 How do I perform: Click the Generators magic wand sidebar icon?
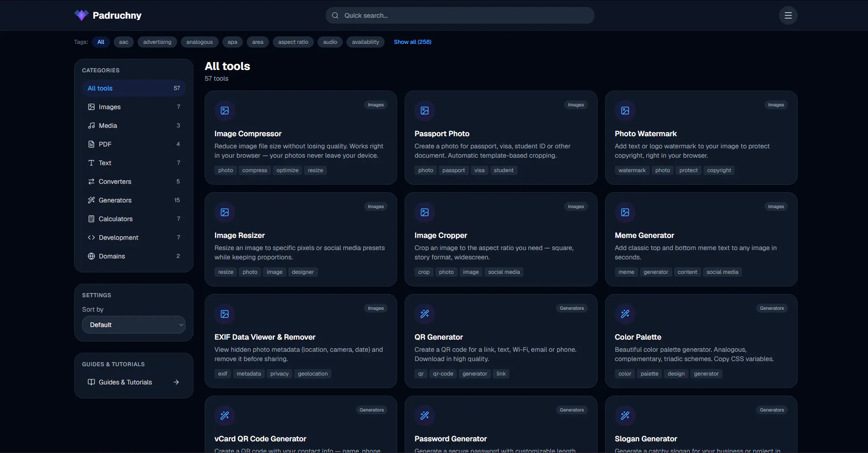point(91,200)
